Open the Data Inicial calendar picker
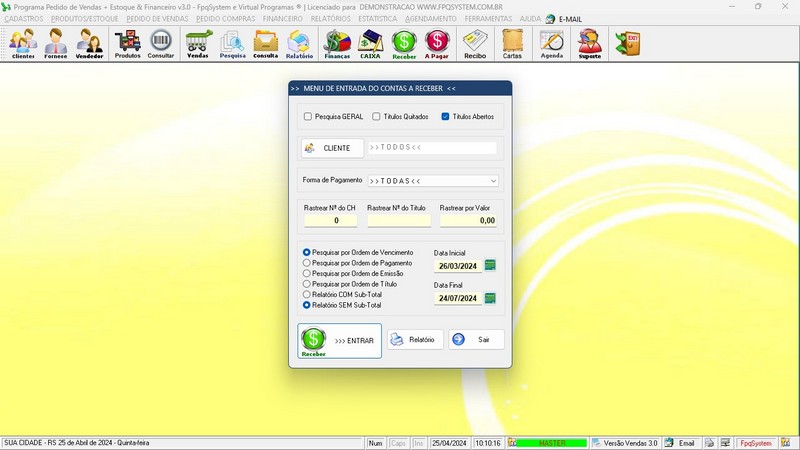The image size is (800, 450). (x=490, y=265)
